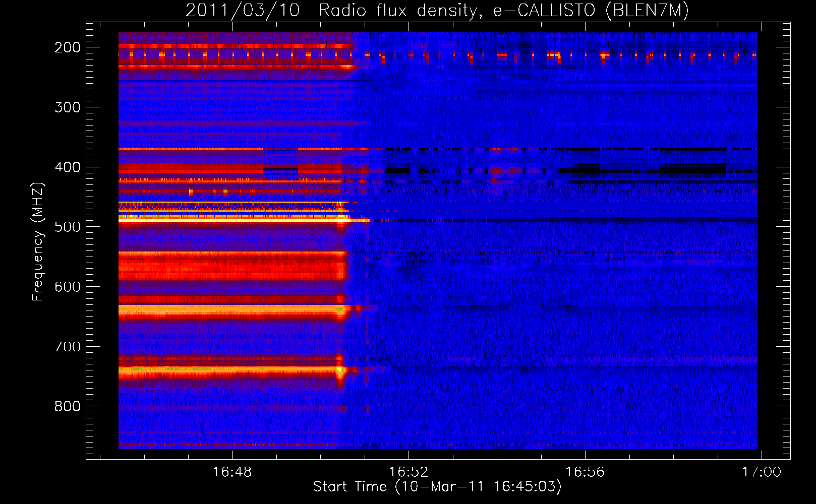Screen dimensions: 816x504
Task: Click the 17:00 time tick label
Action: (762, 472)
